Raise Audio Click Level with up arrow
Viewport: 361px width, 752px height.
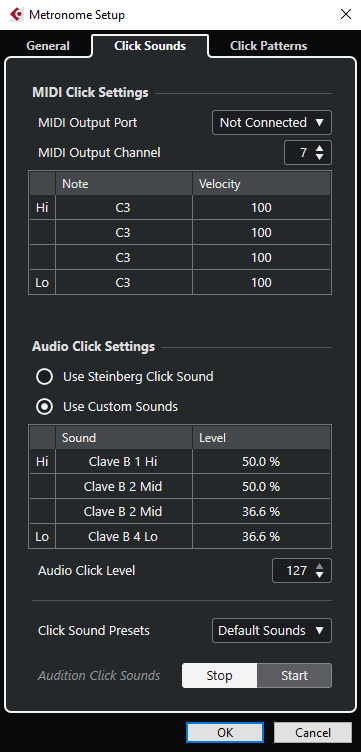pos(320,566)
